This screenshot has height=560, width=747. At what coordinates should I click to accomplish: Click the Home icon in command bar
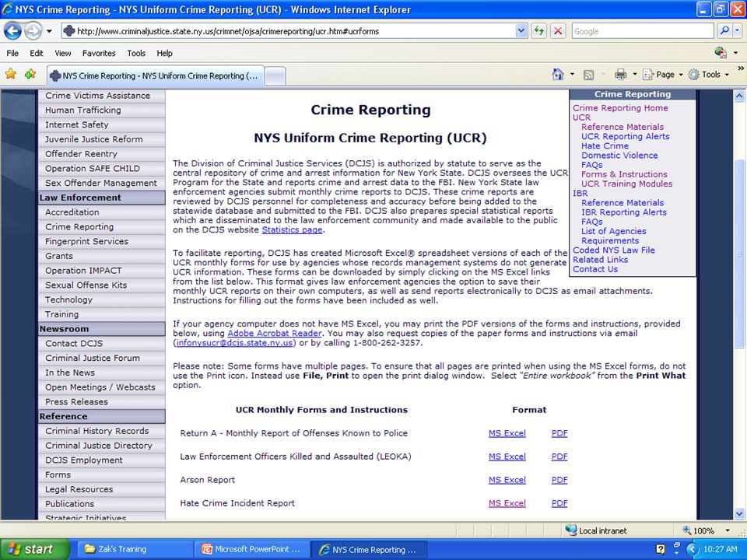click(x=558, y=75)
